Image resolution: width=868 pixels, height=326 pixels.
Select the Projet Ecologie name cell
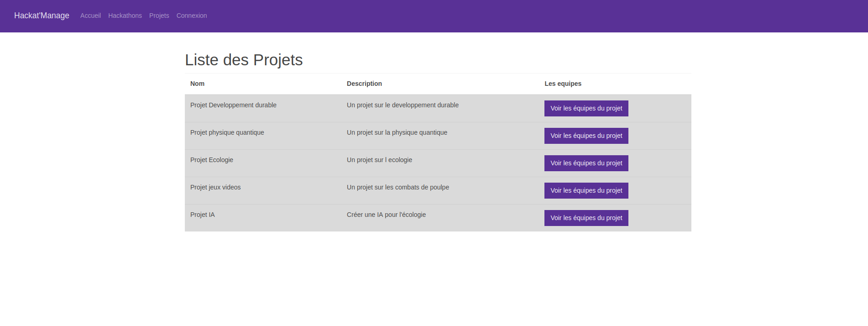tap(212, 160)
